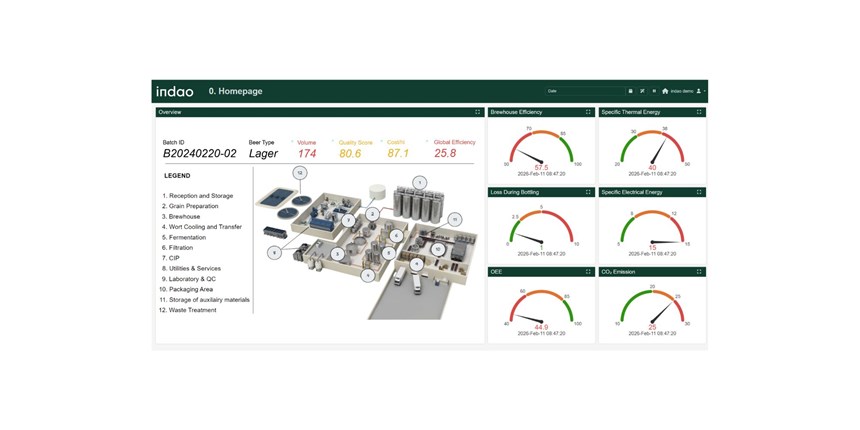Click the Brewhouse legend entry
This screenshot has width=860, height=430.
[x=183, y=216]
